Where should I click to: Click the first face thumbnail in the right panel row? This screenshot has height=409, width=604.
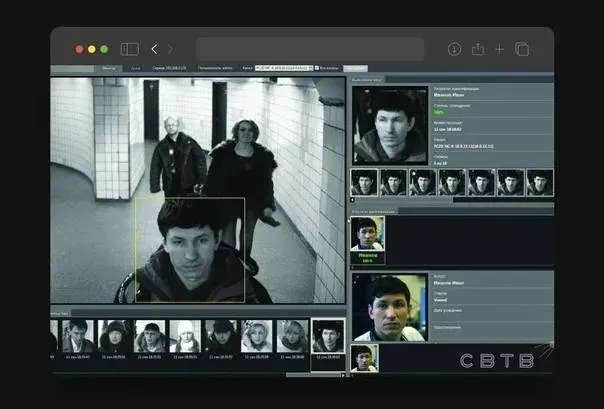[364, 181]
